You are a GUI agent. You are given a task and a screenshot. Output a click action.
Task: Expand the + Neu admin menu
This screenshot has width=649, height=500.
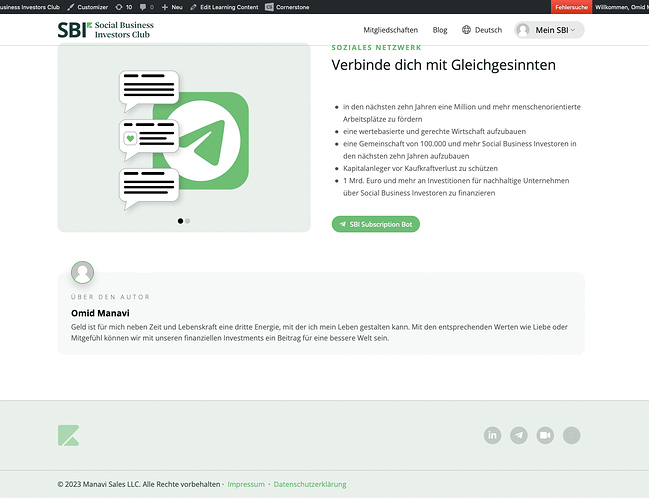171,7
